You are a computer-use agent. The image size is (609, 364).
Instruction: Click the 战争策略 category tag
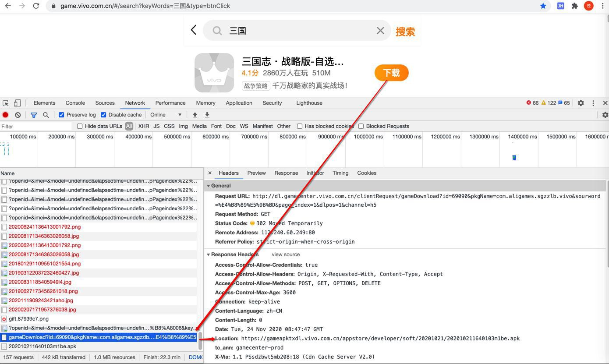[256, 86]
